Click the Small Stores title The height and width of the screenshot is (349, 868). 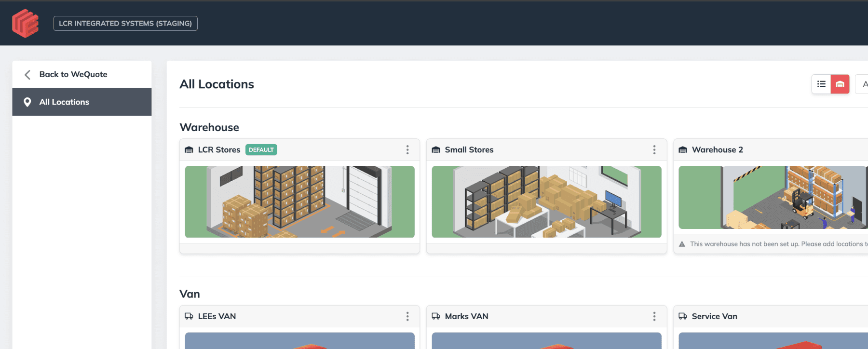tap(469, 150)
